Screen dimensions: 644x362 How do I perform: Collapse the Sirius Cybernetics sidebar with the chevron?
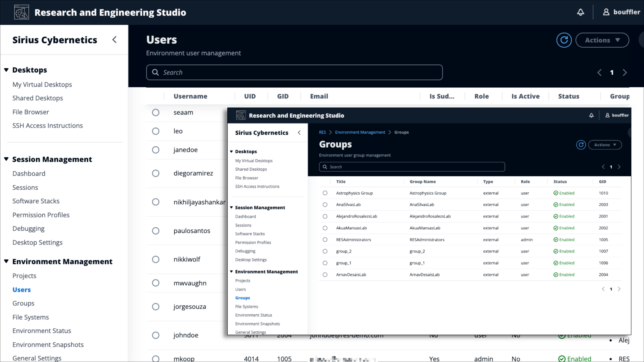[114, 40]
